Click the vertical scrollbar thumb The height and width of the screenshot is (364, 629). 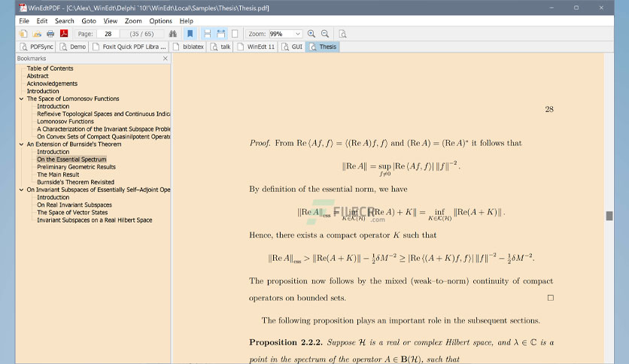(x=609, y=216)
